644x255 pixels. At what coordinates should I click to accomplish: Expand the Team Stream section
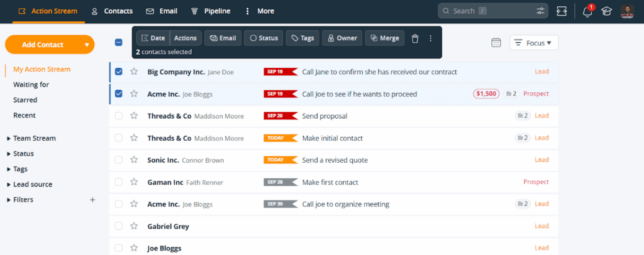click(x=35, y=138)
